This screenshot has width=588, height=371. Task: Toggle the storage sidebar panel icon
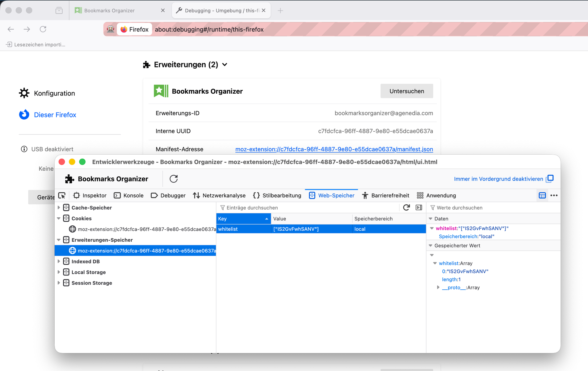coord(419,207)
